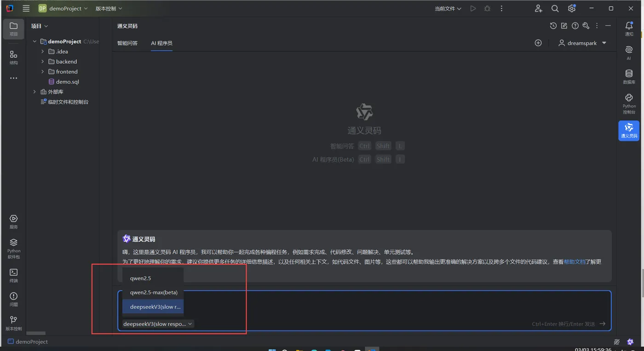Click the edit/feedback pencil icon in 通义灵码 header
Image resolution: width=644 pixels, height=351 pixels.
click(564, 26)
